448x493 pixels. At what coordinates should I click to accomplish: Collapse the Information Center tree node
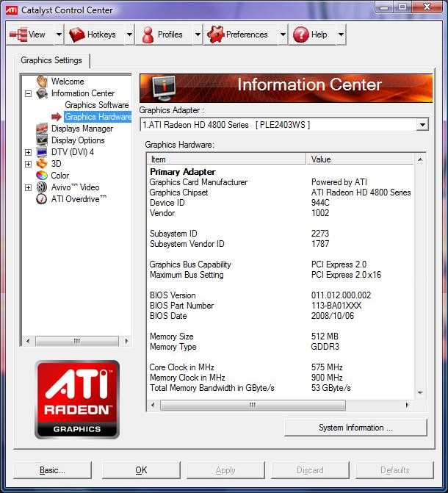point(29,93)
